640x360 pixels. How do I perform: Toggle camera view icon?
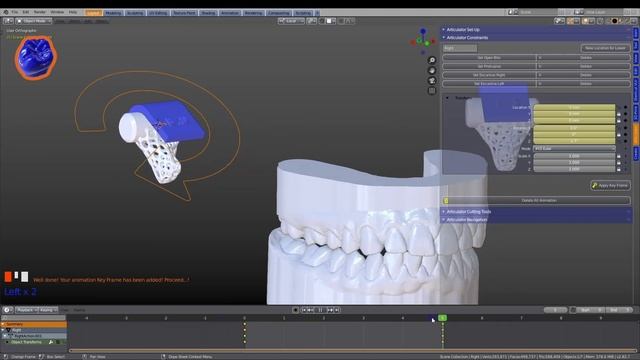tap(432, 81)
